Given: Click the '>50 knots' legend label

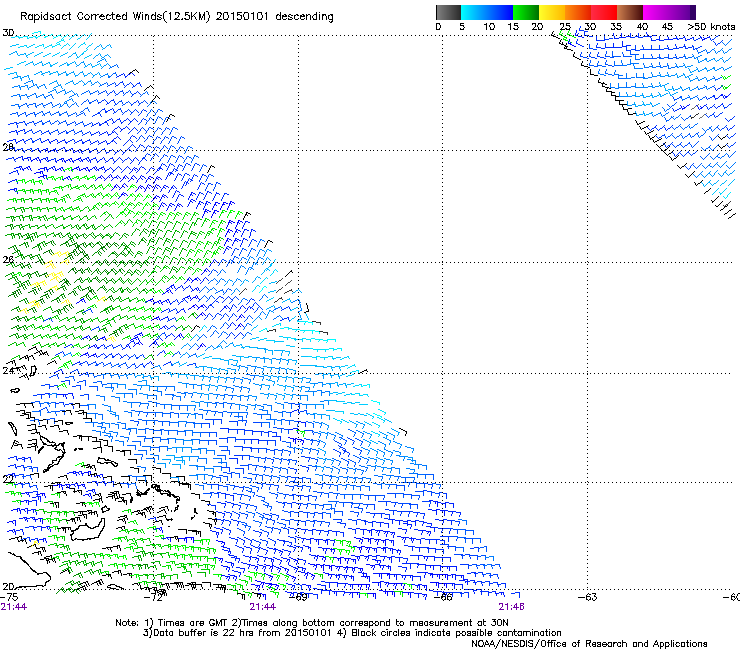Looking at the screenshot, I should click(711, 27).
